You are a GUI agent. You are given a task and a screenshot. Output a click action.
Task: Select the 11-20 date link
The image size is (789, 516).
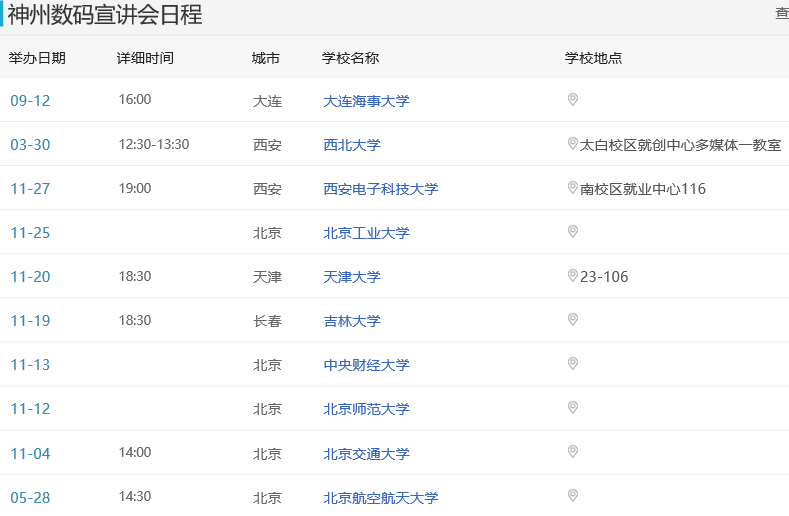30,277
